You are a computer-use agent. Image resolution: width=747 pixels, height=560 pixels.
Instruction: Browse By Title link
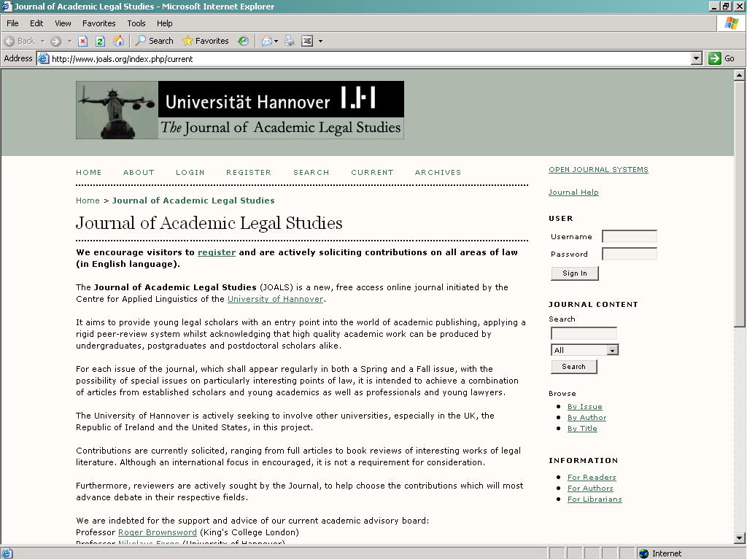coord(582,429)
